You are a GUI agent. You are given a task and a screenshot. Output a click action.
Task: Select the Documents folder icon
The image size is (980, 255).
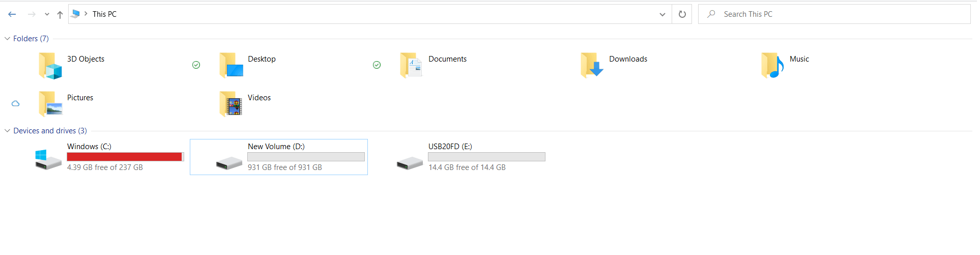pos(411,65)
